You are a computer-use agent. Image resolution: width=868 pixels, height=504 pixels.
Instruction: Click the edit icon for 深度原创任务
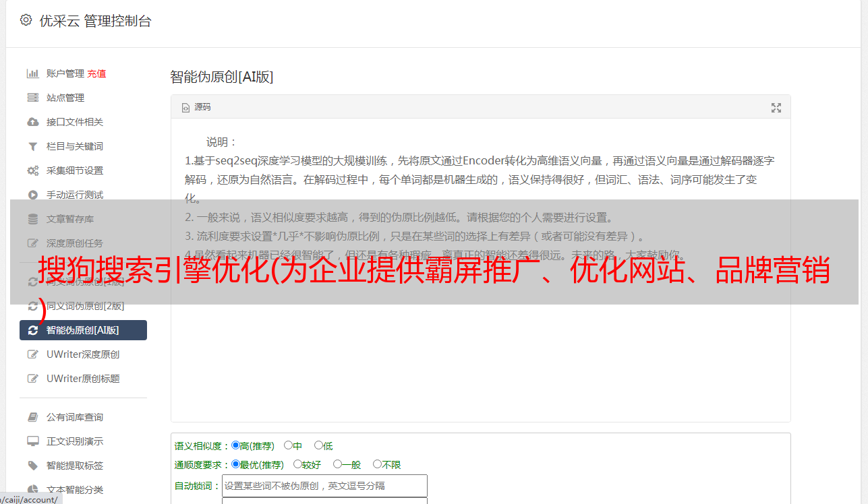coord(32,243)
